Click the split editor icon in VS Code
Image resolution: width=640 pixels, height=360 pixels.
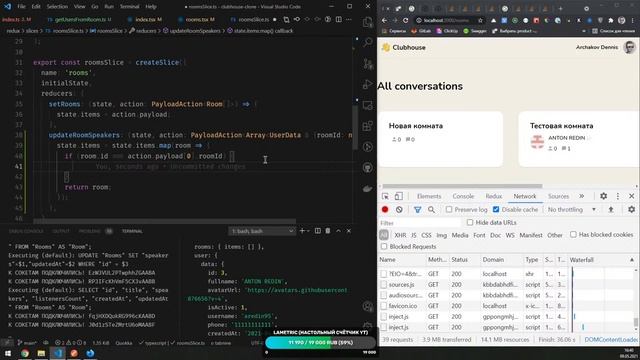click(339, 19)
